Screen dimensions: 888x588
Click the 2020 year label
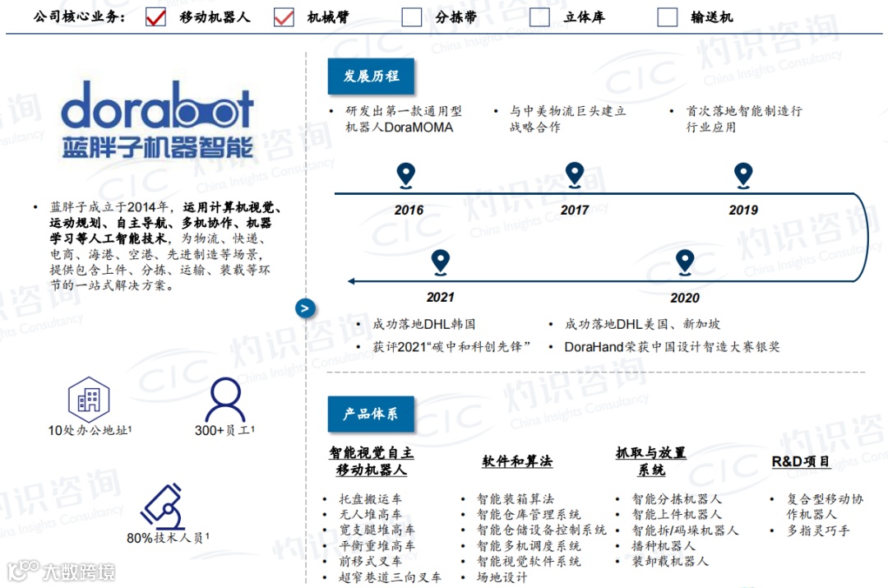click(x=685, y=298)
